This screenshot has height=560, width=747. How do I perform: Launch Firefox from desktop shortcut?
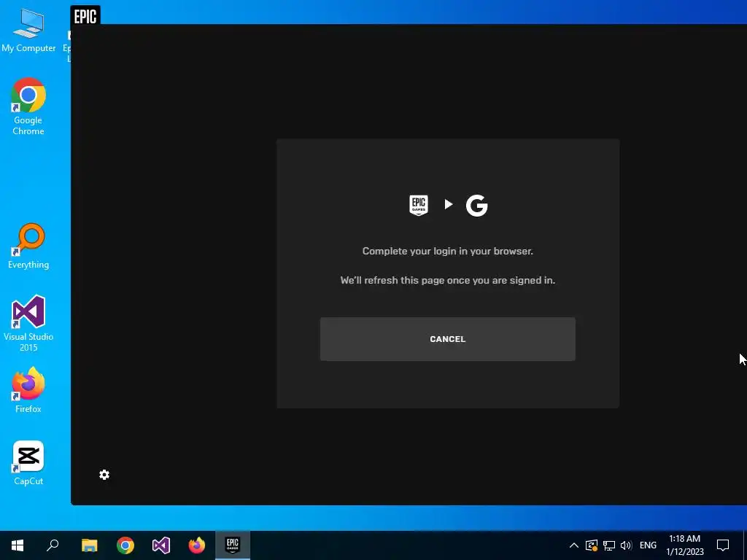point(28,391)
